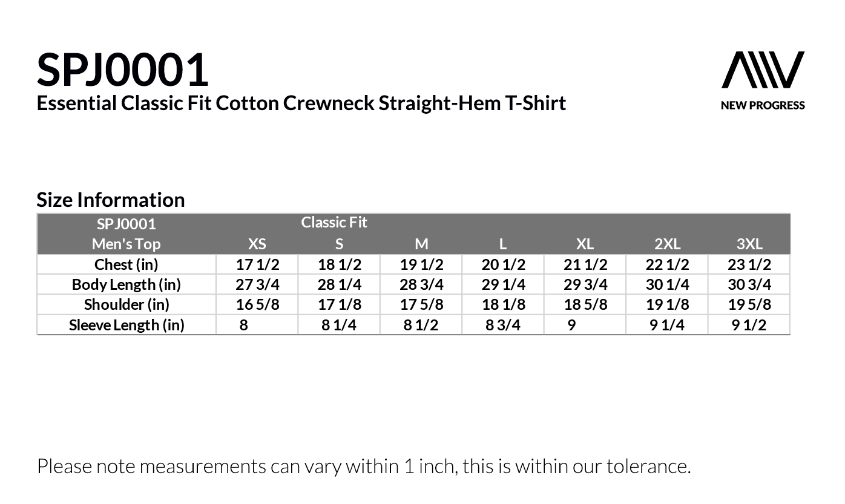The height and width of the screenshot is (504, 845).
Task: Click the body length value 29 1/4
Action: pos(503,284)
